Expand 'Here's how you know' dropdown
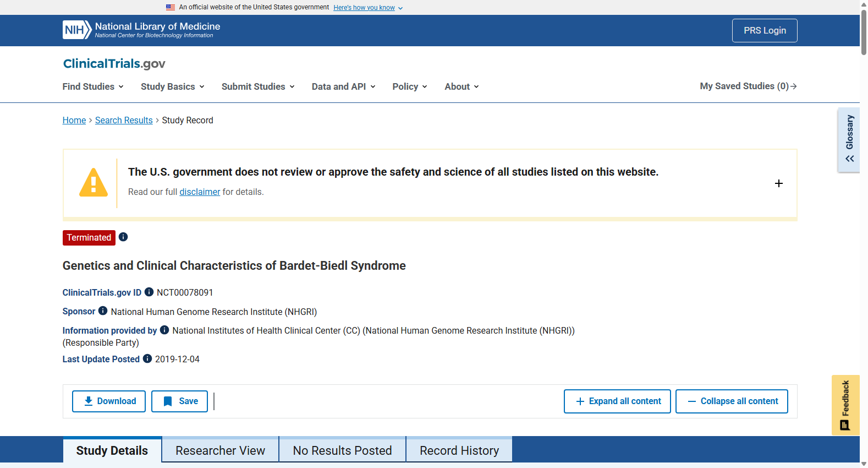 (x=368, y=8)
